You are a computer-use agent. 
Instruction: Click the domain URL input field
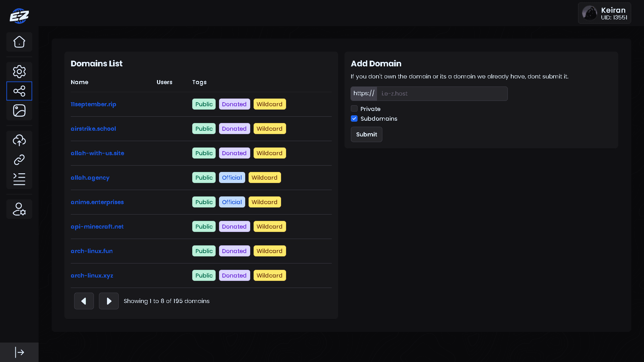coord(442,93)
